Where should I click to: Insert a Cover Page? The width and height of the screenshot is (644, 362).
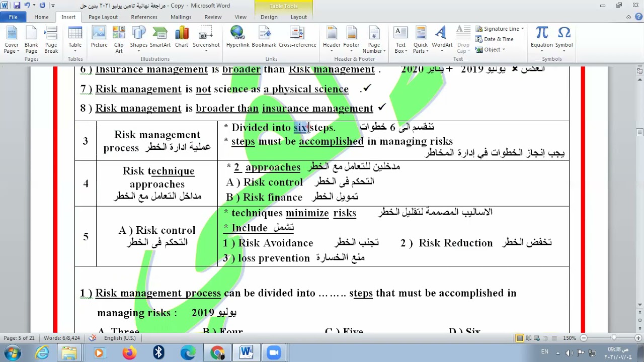[12, 40]
